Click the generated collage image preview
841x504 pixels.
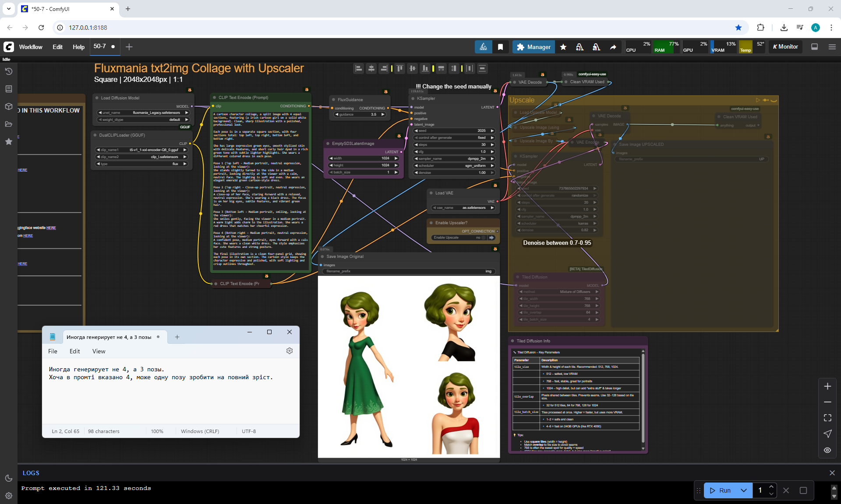tap(409, 367)
